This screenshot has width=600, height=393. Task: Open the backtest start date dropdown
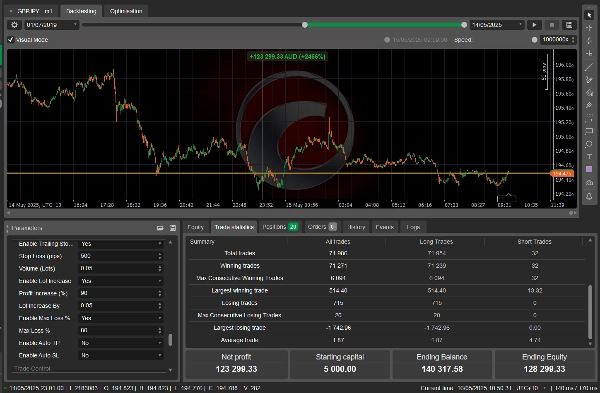pyautogui.click(x=51, y=25)
